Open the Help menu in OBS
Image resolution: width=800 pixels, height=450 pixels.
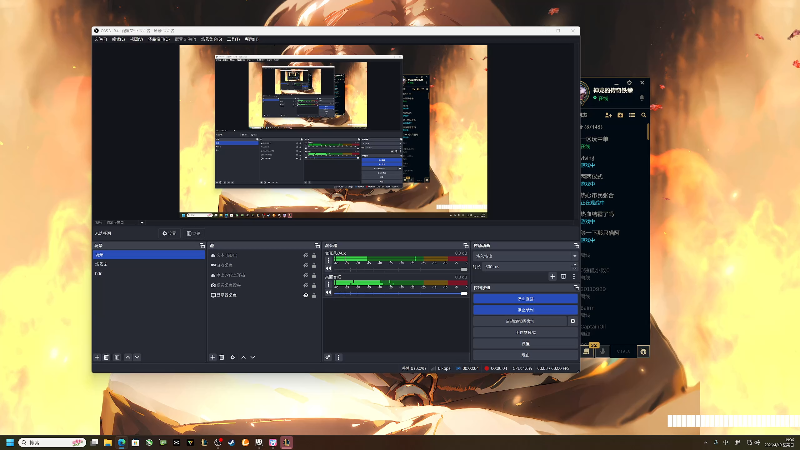pos(251,39)
